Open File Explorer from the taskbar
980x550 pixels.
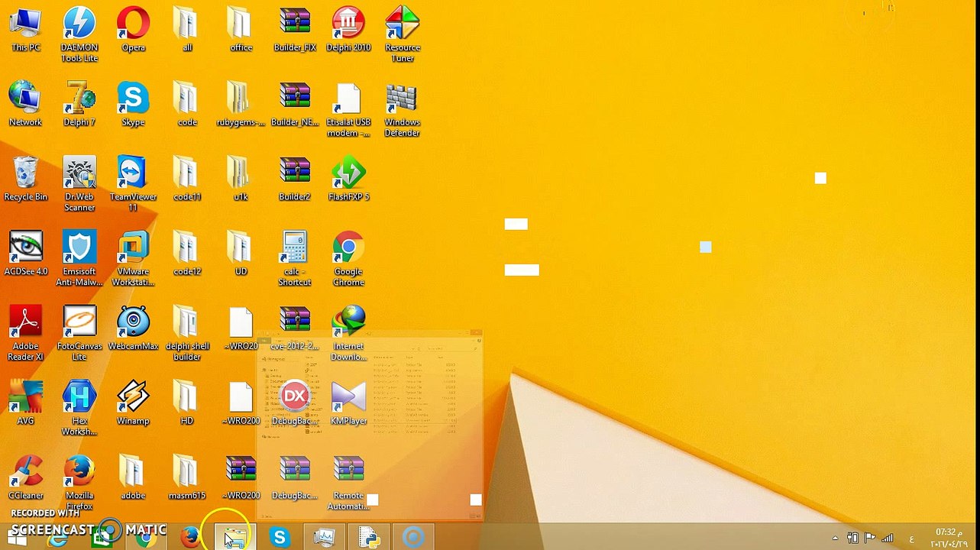[x=234, y=537]
